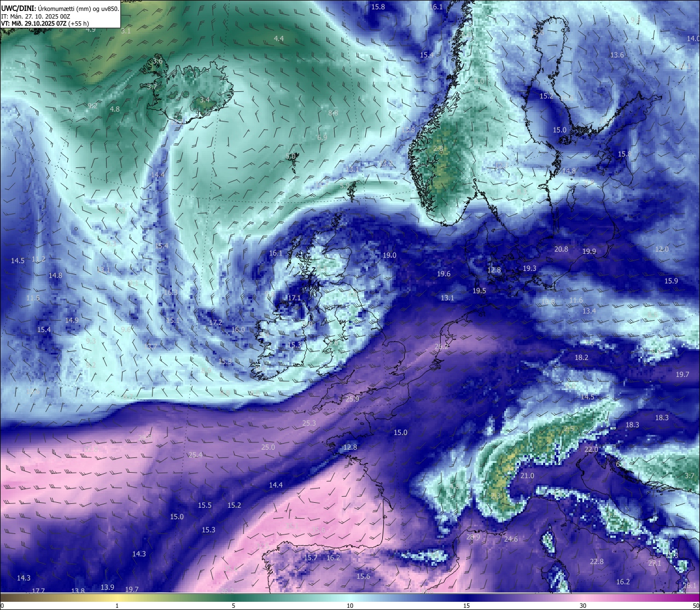
Task: Click the '22.8' value over Italy
Action: coord(597,561)
